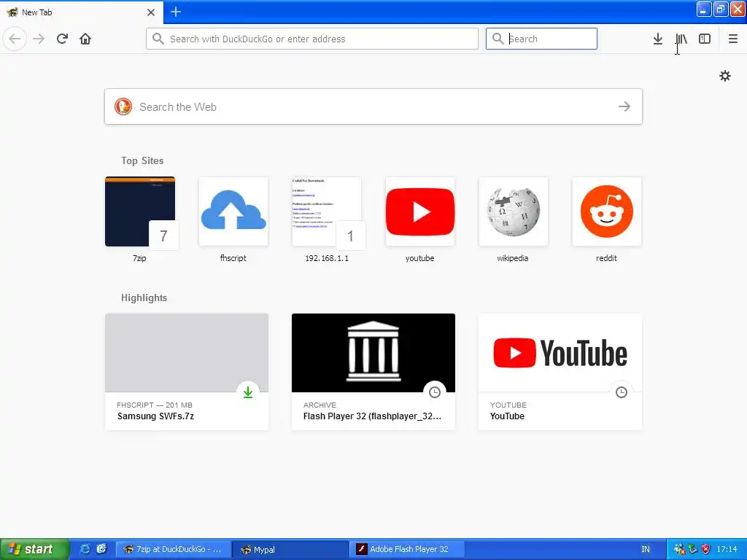
Task: Open the Windows start menu
Action: pyautogui.click(x=34, y=549)
